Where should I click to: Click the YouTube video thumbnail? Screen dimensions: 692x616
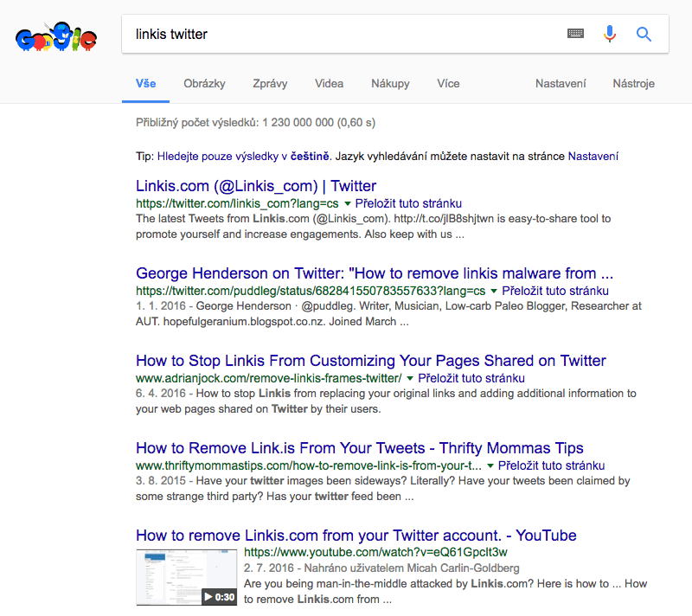[187, 576]
